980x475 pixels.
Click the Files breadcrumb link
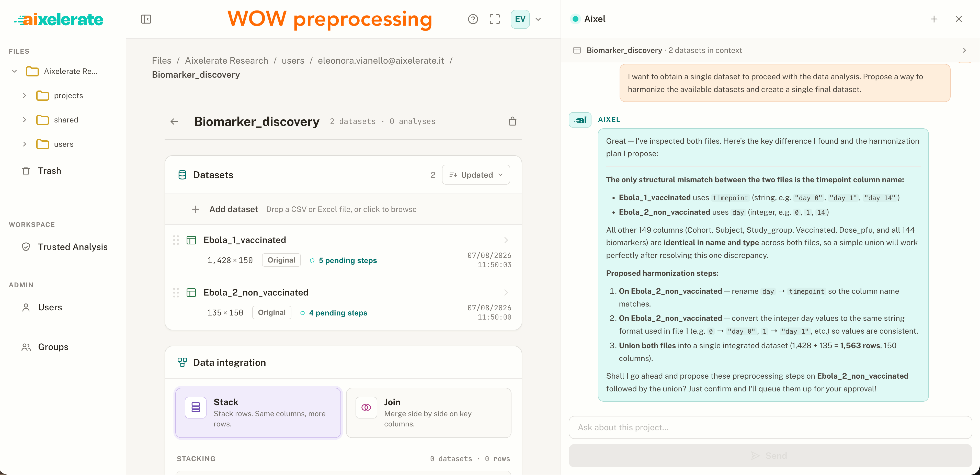162,61
